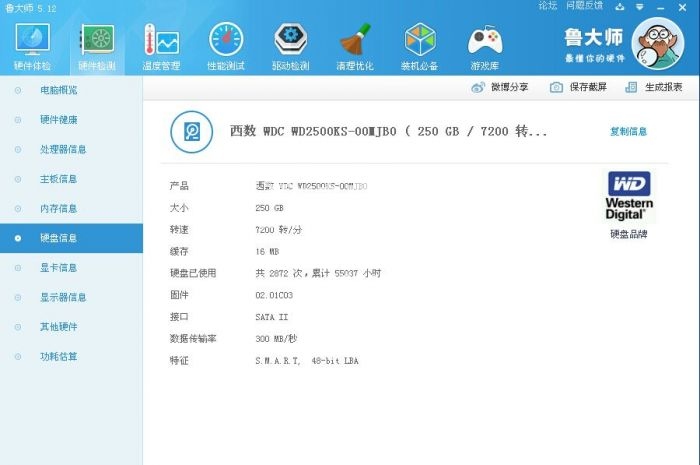The width and height of the screenshot is (700, 465).
Task: Click 保存截屏 save screenshot button
Action: pyautogui.click(x=578, y=87)
